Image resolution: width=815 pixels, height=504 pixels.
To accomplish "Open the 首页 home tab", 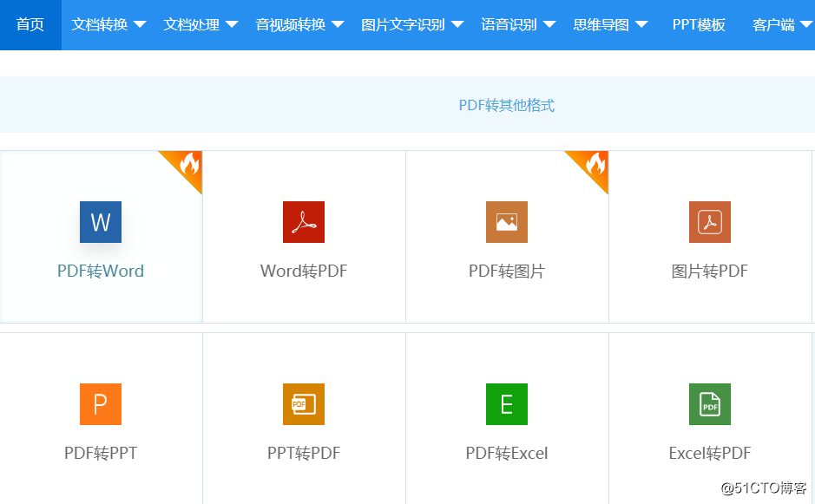I will (30, 24).
